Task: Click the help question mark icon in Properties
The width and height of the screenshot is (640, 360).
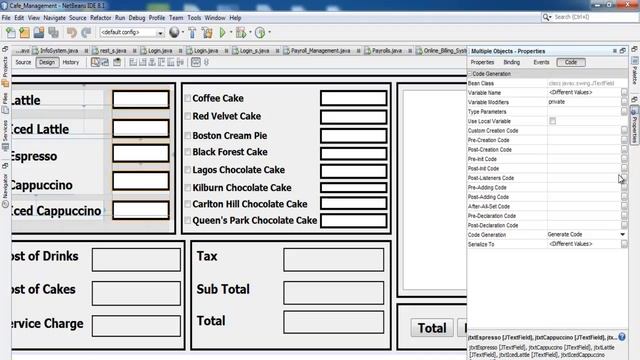Action: pos(622,337)
